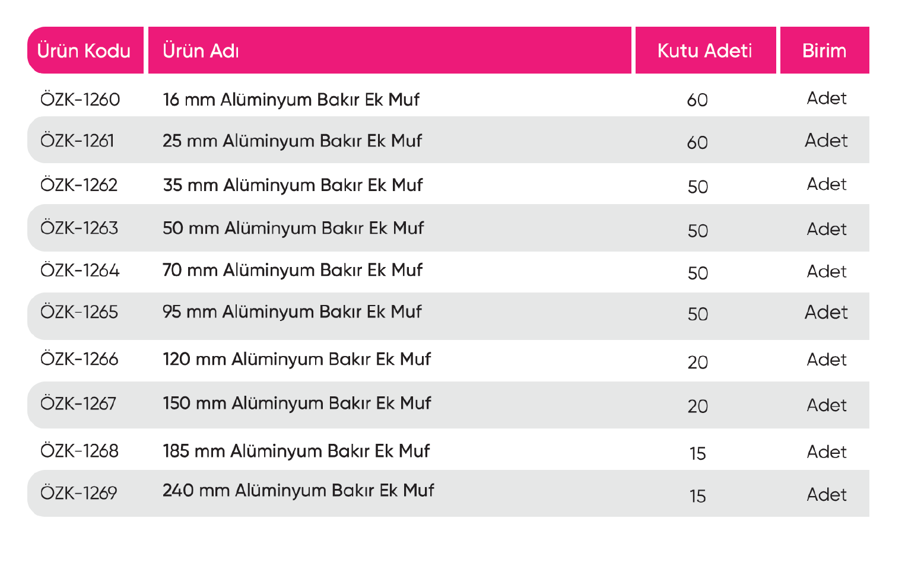
Task: Click 120 mm Alüminyum Bakır Ek Muf
Action: tap(297, 360)
